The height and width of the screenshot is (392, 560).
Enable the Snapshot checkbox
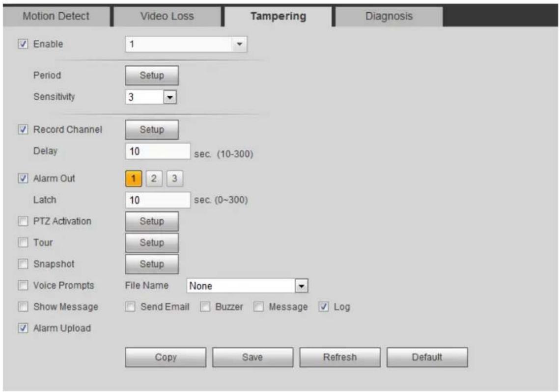(23, 264)
